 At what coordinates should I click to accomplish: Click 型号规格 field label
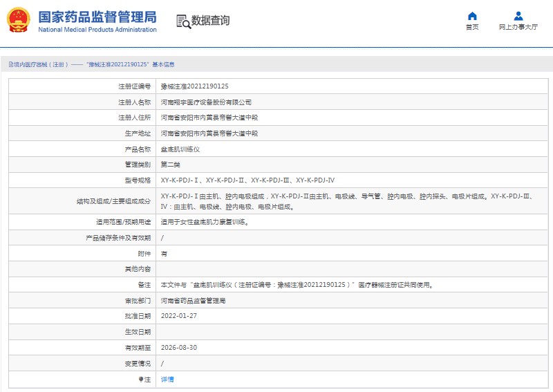pos(138,180)
